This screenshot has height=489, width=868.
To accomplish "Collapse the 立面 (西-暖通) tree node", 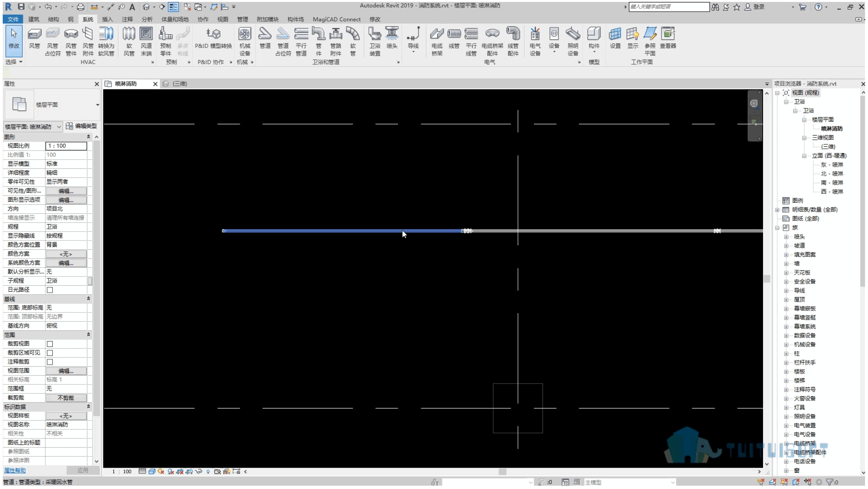I will pyautogui.click(x=804, y=156).
